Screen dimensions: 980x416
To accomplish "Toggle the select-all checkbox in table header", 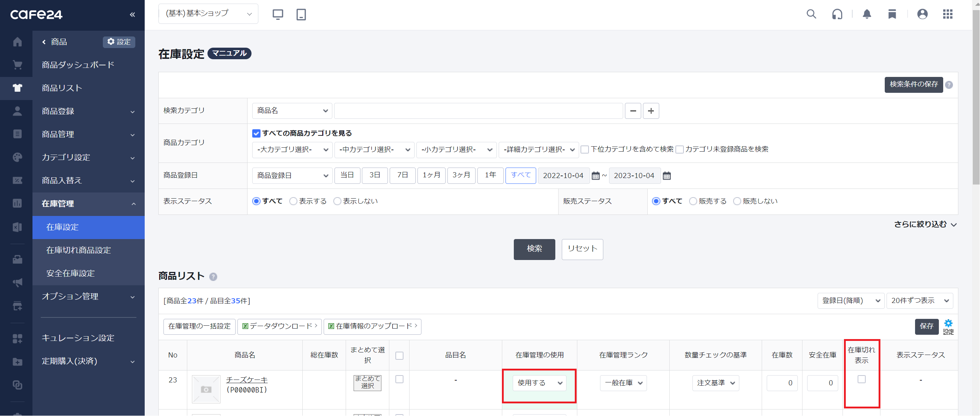I will [399, 355].
